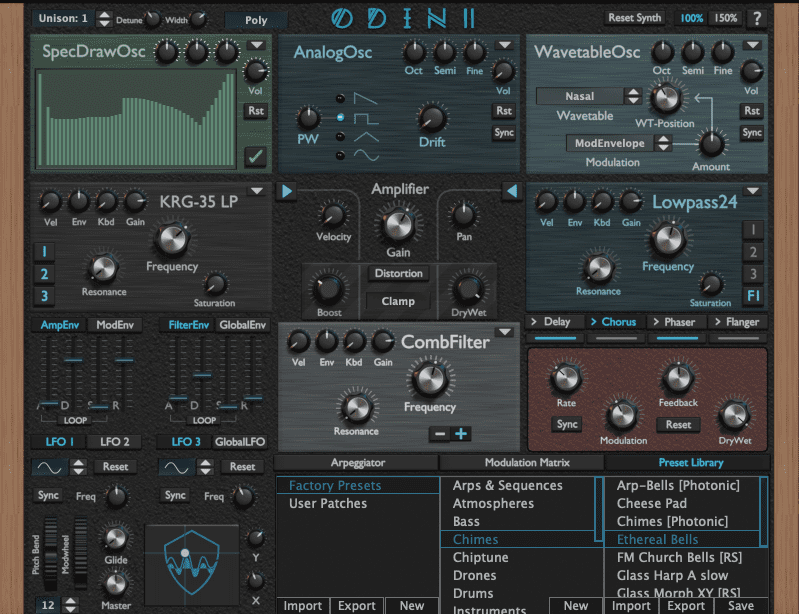Click the Amplifier Gain knob

398,224
